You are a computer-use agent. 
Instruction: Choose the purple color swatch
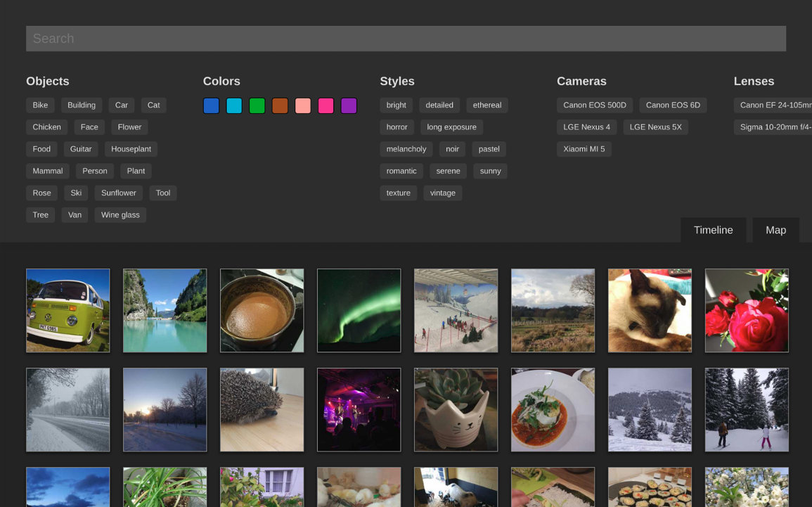click(x=349, y=105)
